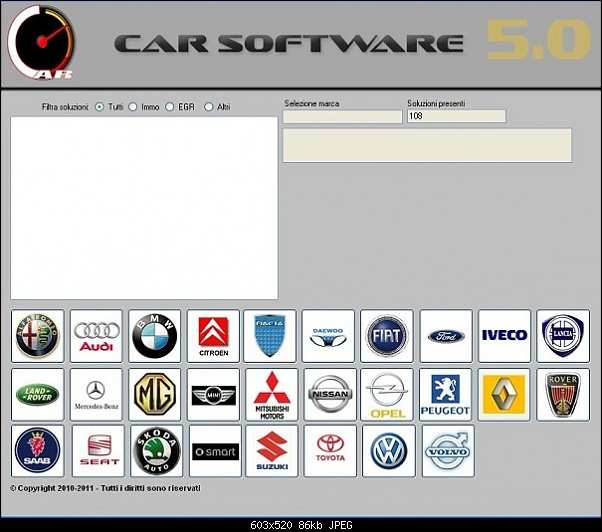Select the Immo filter radio button
The width and height of the screenshot is (602, 532).
point(133,107)
